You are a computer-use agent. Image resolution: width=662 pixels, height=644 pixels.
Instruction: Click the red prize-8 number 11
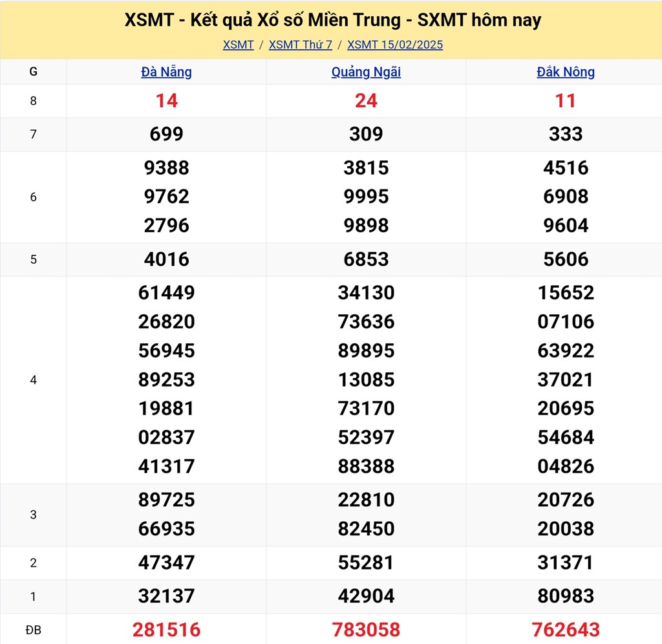coord(566,101)
